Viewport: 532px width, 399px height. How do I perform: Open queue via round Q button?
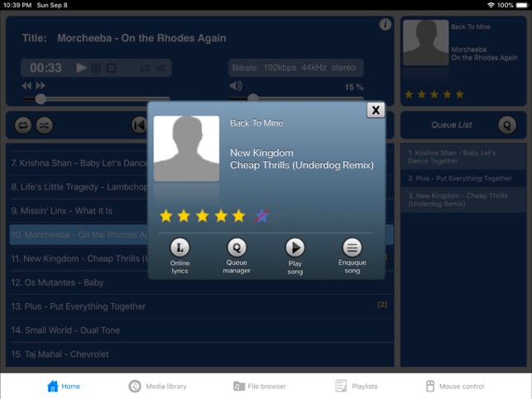tap(507, 125)
